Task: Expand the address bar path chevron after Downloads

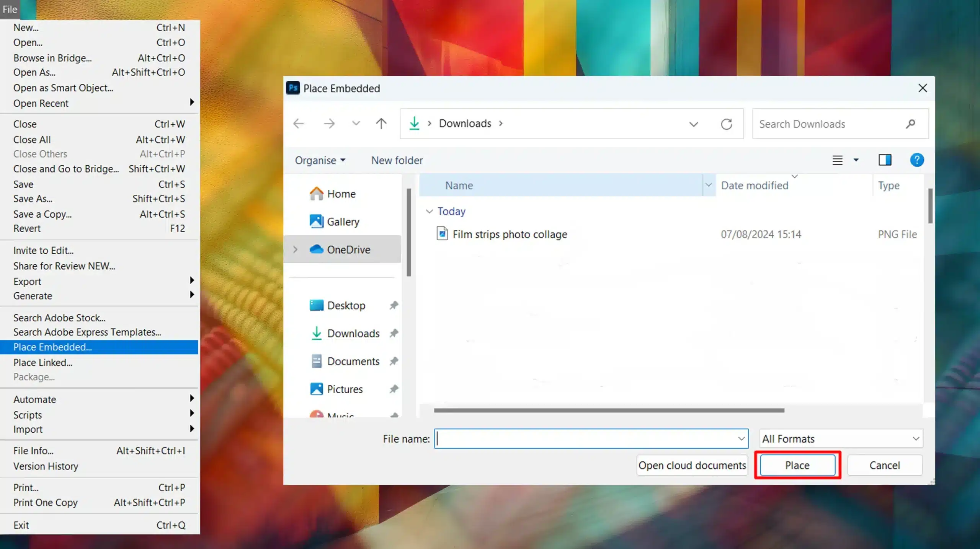Action: (x=501, y=124)
